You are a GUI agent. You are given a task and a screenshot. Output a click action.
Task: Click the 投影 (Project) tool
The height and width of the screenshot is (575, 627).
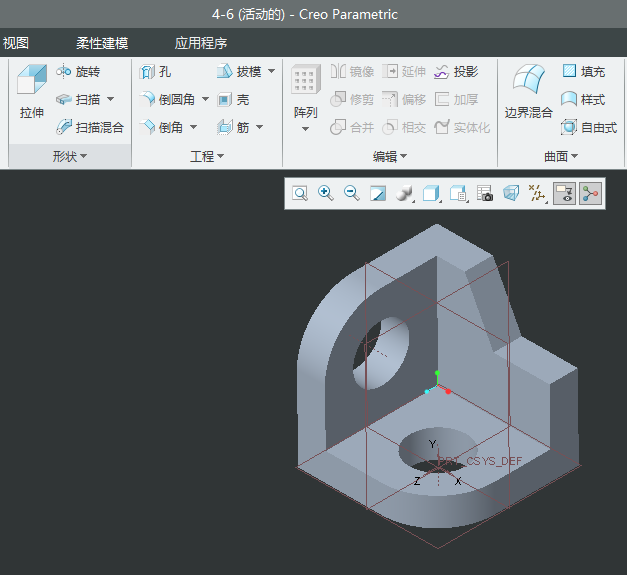coord(456,72)
